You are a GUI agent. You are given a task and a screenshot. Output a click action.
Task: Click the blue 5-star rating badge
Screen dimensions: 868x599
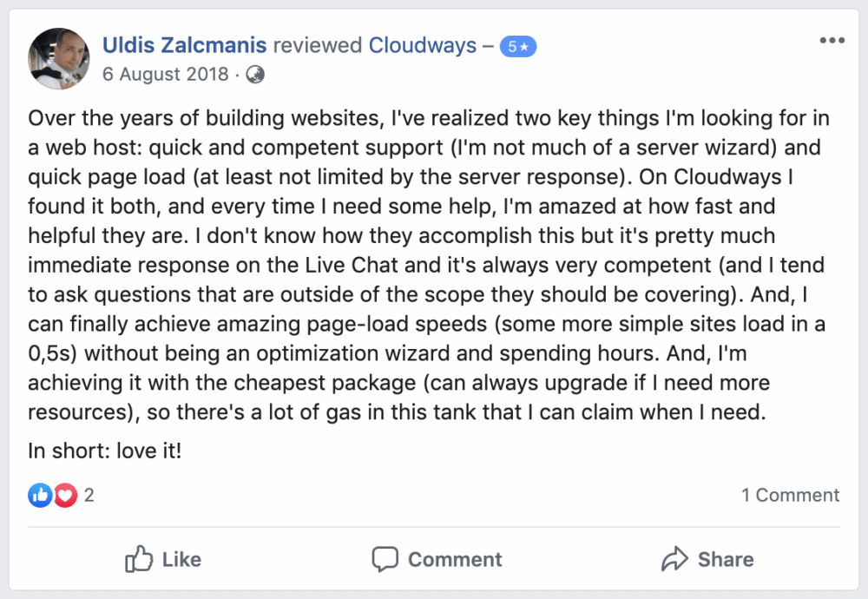[517, 47]
